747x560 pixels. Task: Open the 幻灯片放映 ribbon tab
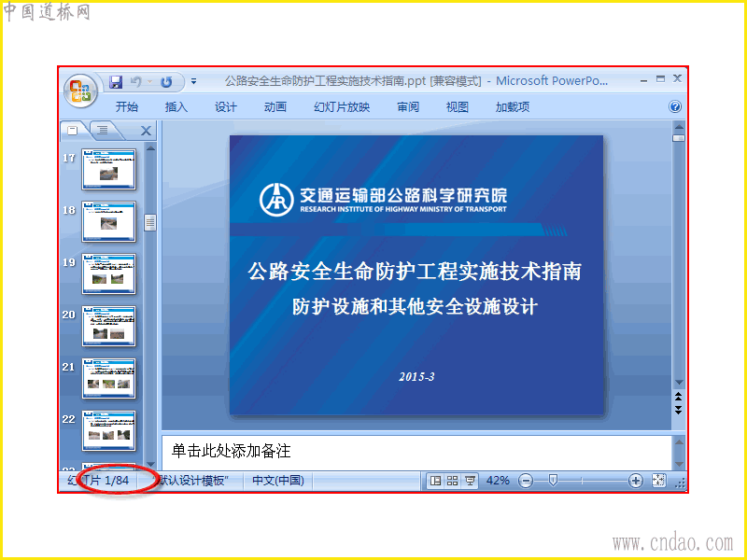point(342,106)
